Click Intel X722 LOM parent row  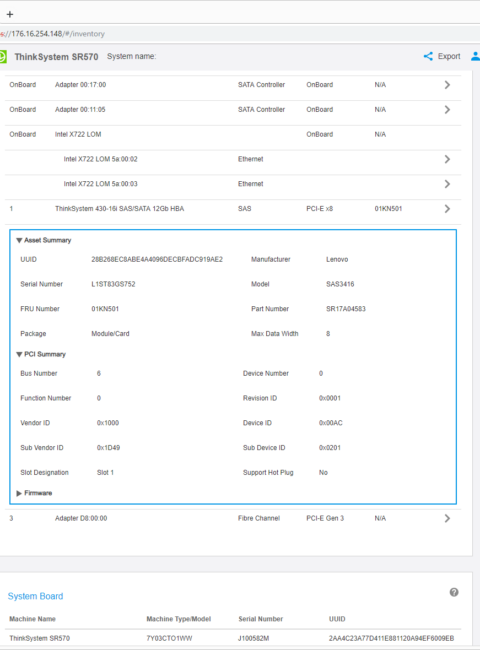click(233, 134)
